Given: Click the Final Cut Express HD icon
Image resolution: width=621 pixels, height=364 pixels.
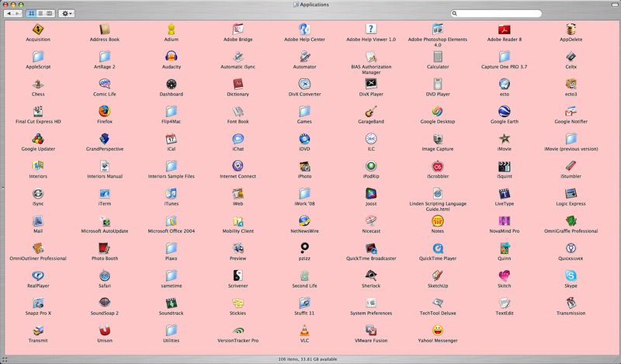Looking at the screenshot, I should tap(38, 111).
